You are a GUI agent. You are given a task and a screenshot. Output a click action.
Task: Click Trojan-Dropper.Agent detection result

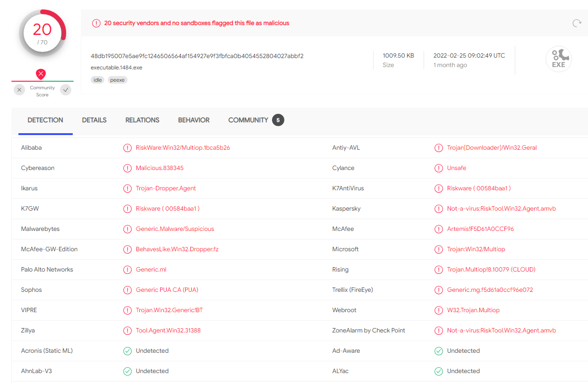tap(166, 188)
